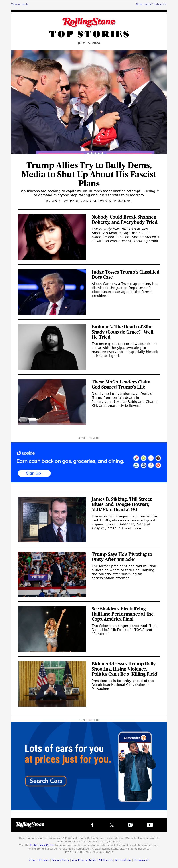Click the upside logo in the ad
Image resolution: width=178 pixels, height=868 pixels.
pyautogui.click(x=26, y=453)
